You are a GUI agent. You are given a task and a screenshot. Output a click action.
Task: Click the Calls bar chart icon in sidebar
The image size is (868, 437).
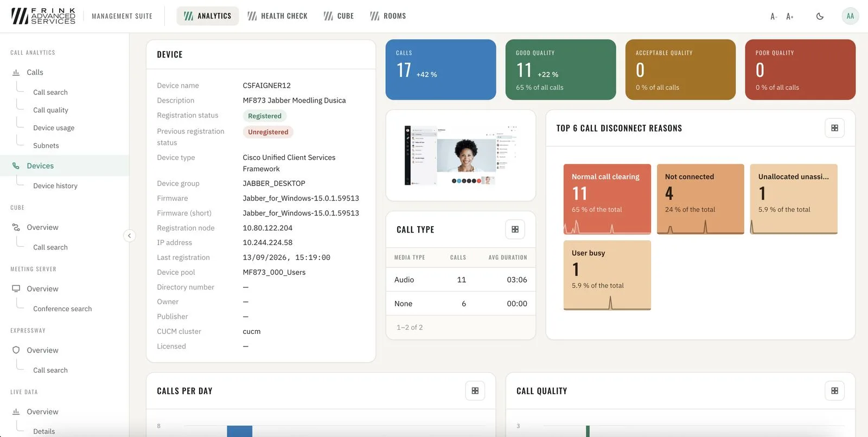(x=16, y=72)
